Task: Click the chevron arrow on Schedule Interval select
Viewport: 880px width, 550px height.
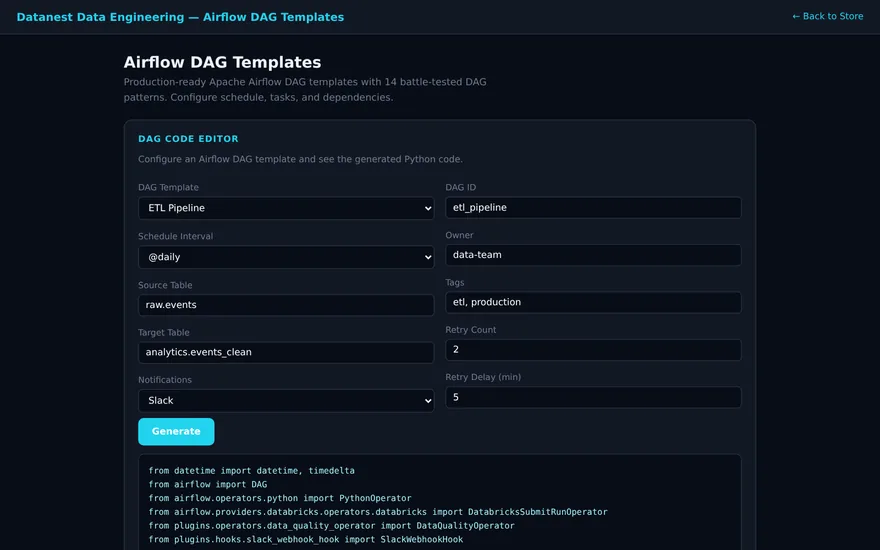Action: tap(428, 257)
